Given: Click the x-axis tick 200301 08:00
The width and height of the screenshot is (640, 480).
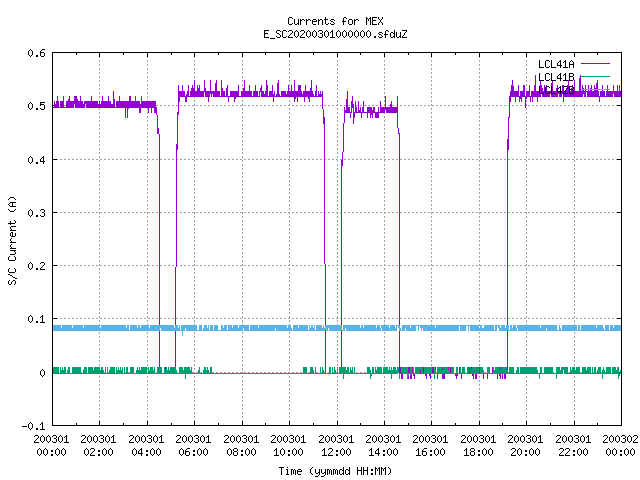Looking at the screenshot, I should (241, 446).
